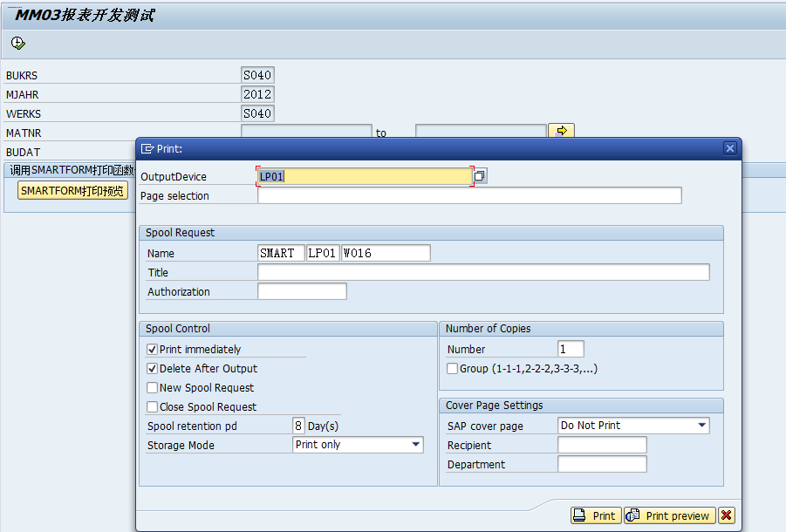Click the WERKS field S040

257,113
